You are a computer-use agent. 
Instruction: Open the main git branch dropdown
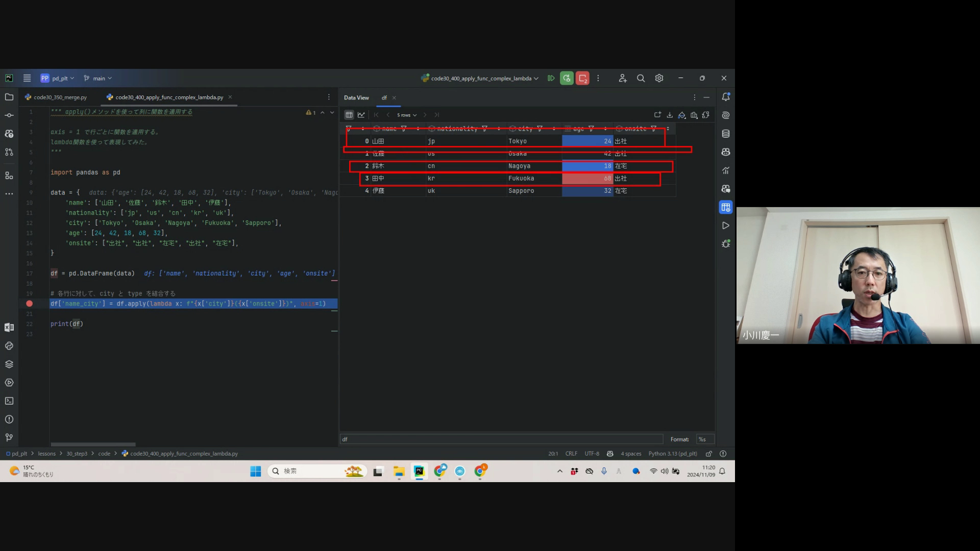(98, 78)
